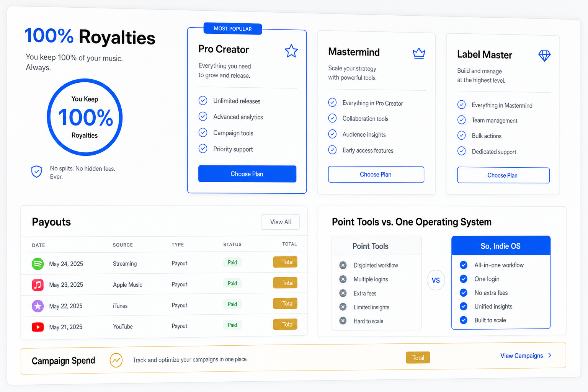The width and height of the screenshot is (588, 392).
Task: Click Payout type in the YouTube row
Action: pyautogui.click(x=180, y=326)
